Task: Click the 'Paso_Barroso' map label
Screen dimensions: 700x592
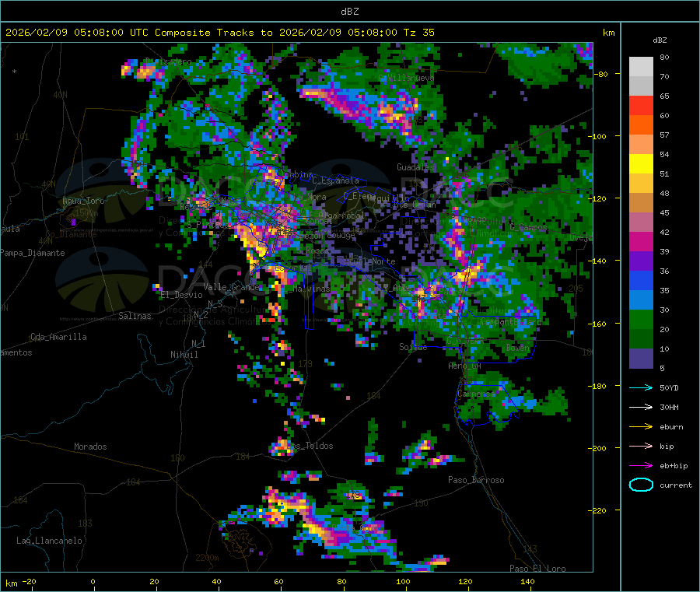Action: pyautogui.click(x=476, y=480)
